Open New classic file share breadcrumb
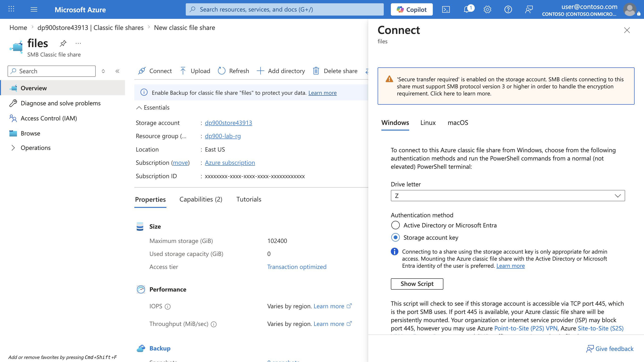This screenshot has height=362, width=644. click(x=185, y=28)
